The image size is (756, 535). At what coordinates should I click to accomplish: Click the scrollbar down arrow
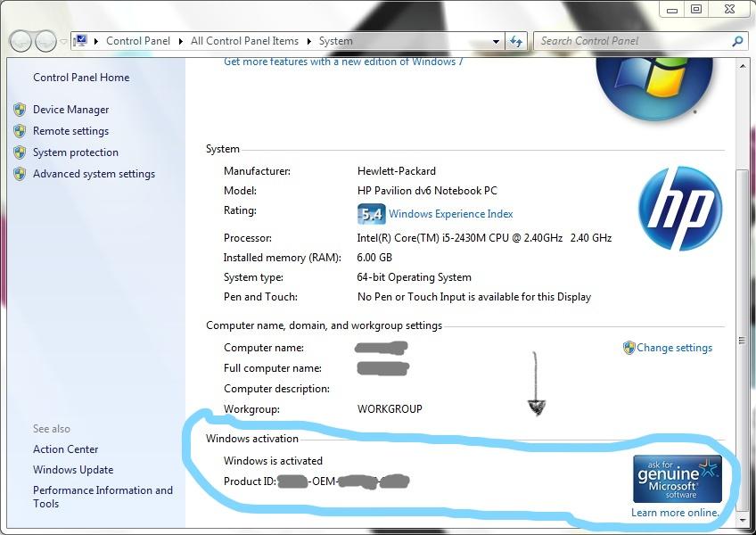743,520
